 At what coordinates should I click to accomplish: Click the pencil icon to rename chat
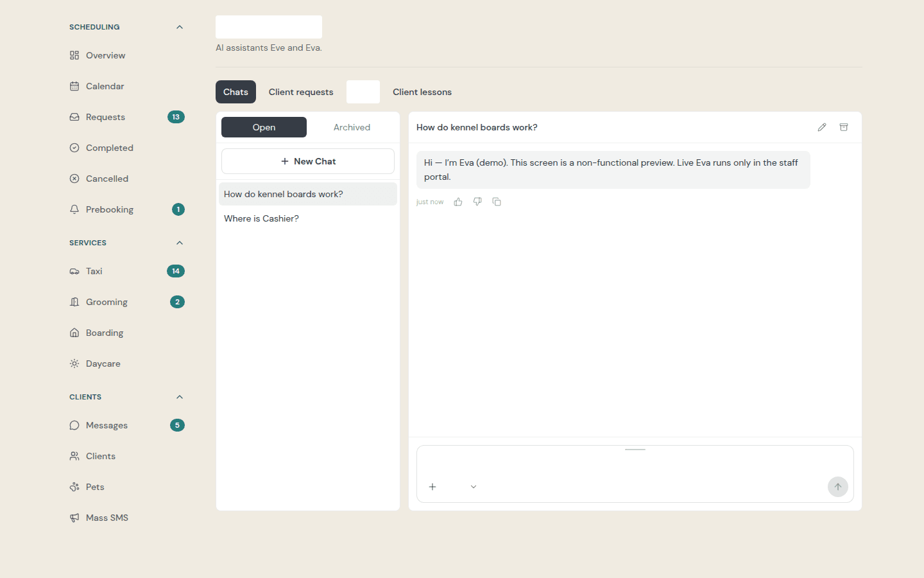(x=822, y=127)
